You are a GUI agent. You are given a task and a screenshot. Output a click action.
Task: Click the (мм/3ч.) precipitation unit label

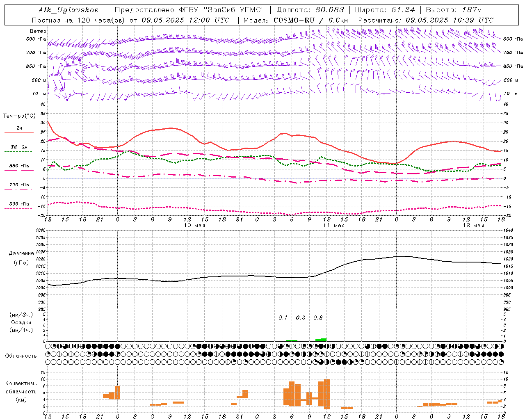click(x=21, y=315)
